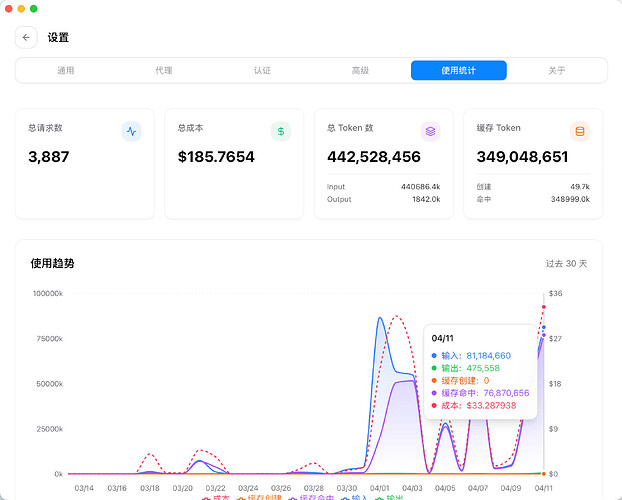Click the 04/11 x-axis date label
This screenshot has height=500, width=622.
click(543, 488)
